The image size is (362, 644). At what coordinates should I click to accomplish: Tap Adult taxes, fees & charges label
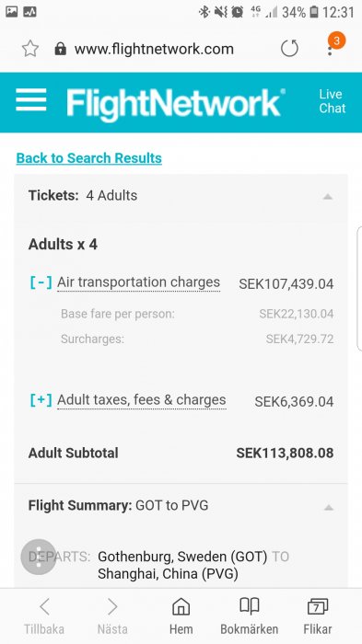point(142,400)
